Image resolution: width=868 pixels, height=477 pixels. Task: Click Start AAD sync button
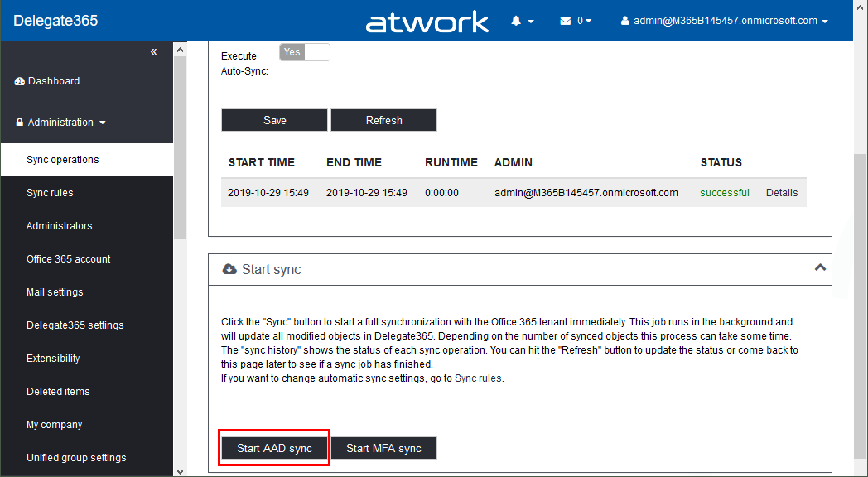pos(275,448)
